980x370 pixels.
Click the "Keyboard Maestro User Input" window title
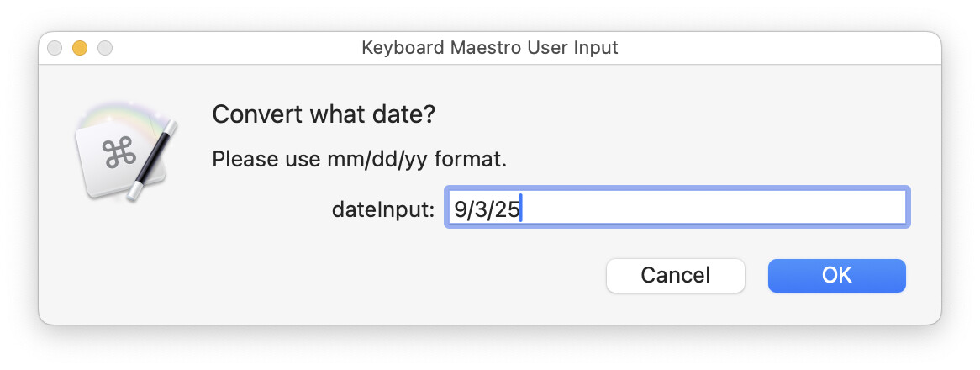click(489, 48)
